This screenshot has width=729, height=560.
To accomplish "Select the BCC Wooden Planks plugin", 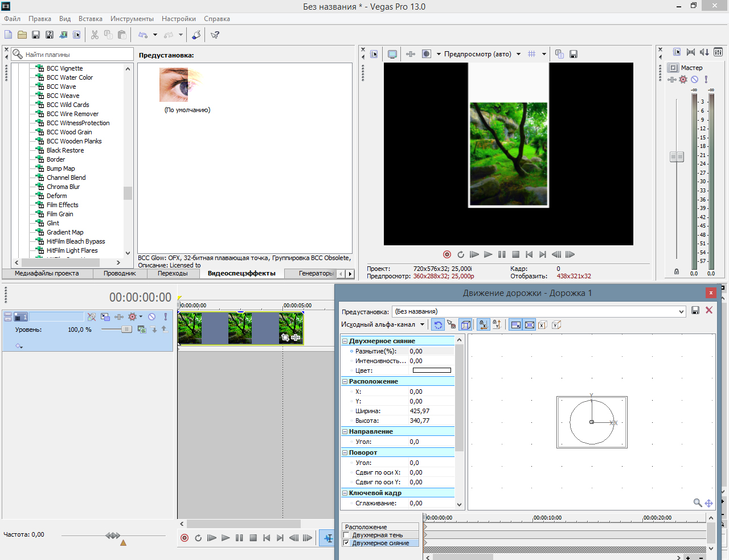I will coord(74,141).
